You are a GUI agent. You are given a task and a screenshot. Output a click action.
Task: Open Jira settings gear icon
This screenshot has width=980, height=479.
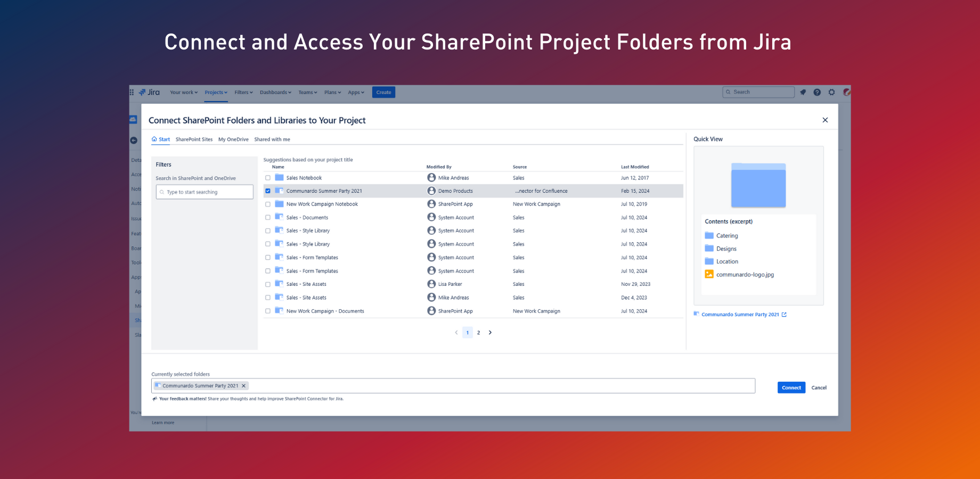point(832,92)
